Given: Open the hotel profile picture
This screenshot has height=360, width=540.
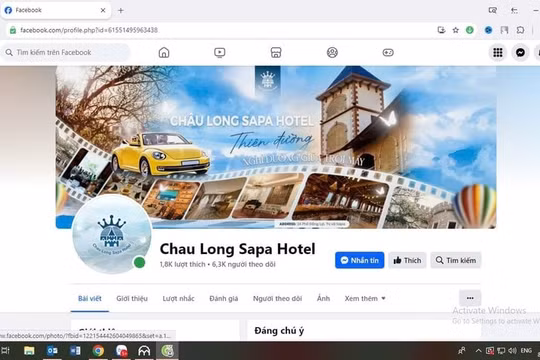Looking at the screenshot, I should (112, 234).
